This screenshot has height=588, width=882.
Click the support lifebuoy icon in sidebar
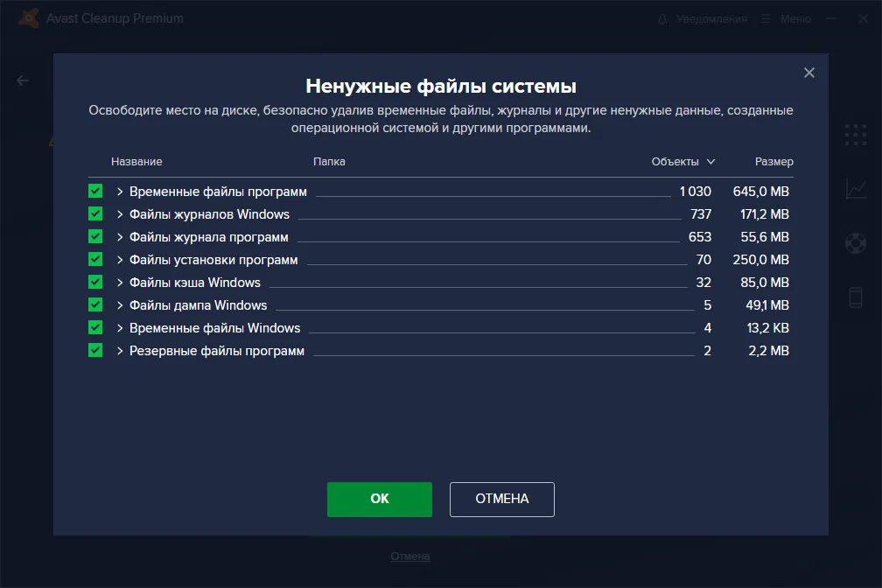point(854,242)
